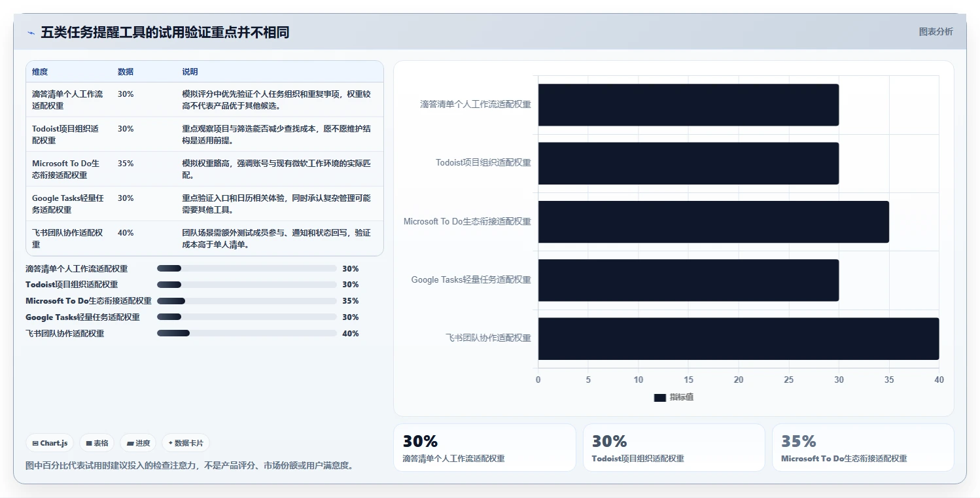Click chart axis label Microsoft To Do生态衔接适配权重
Screen dimensions: 980x498
tap(467, 221)
